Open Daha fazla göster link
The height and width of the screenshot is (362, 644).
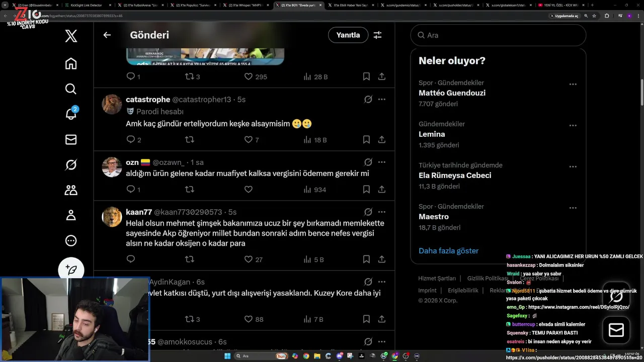pyautogui.click(x=448, y=250)
